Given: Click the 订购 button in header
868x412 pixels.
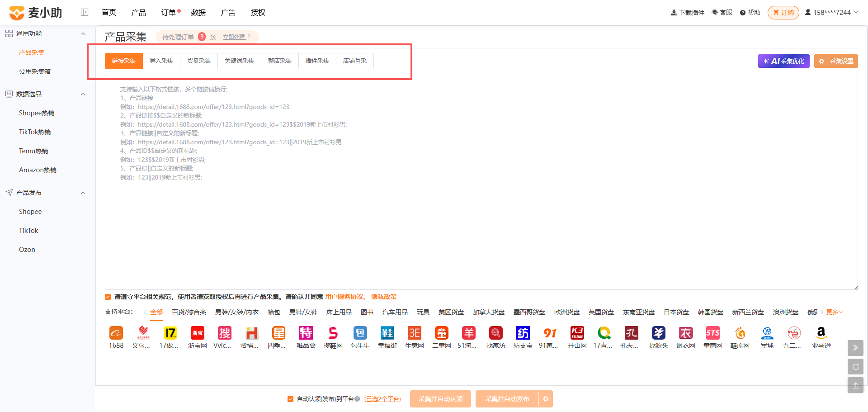Looking at the screenshot, I should click(783, 13).
